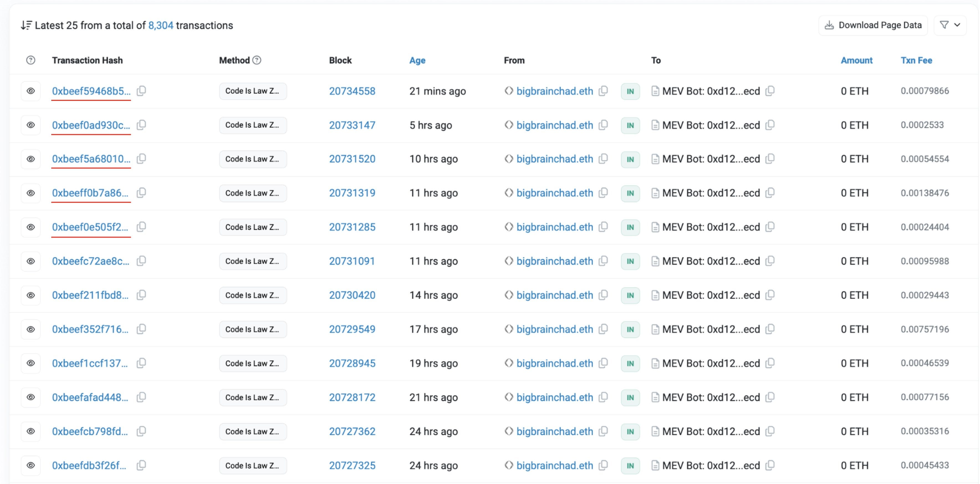
Task: Copy transaction hash 0xbeef1ccf137
Action: [x=141, y=363]
